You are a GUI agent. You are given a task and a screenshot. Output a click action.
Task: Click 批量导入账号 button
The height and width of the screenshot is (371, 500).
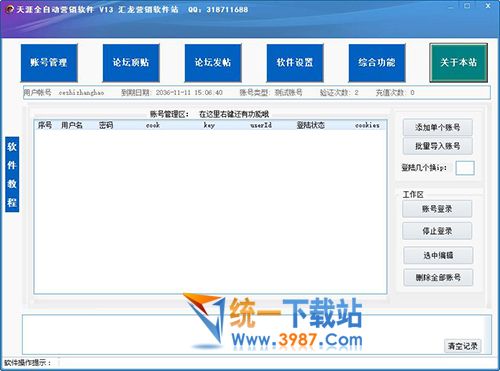tap(438, 146)
